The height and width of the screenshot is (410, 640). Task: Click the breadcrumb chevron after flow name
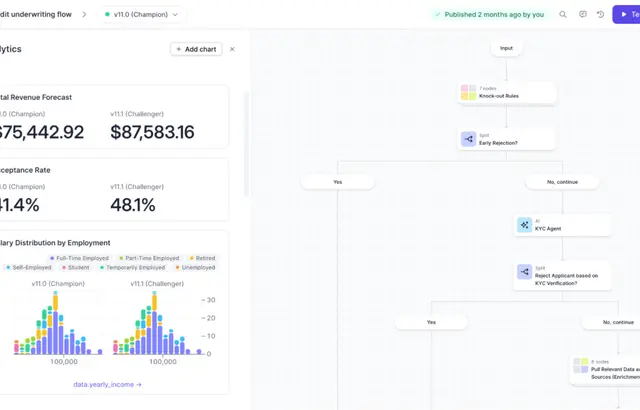84,14
